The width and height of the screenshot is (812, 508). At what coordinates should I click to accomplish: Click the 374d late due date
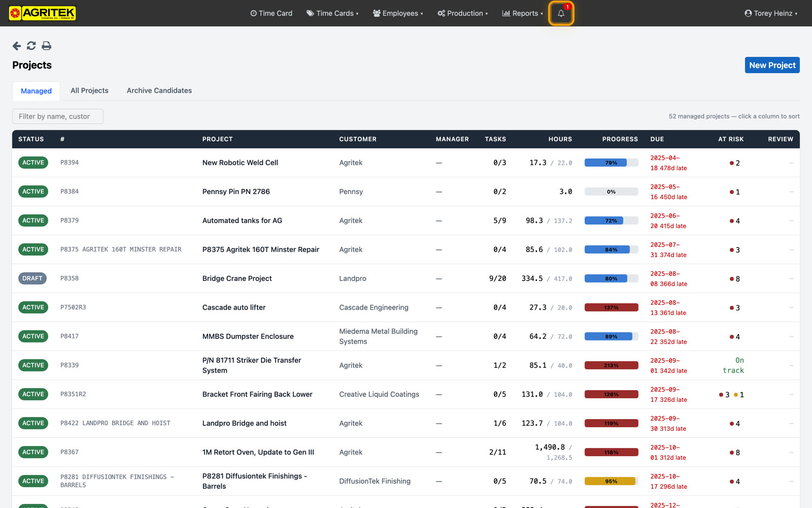click(668, 250)
